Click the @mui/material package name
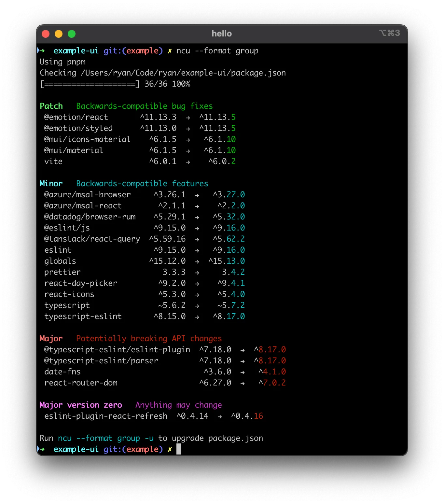The height and width of the screenshot is (504, 444). 74,150
